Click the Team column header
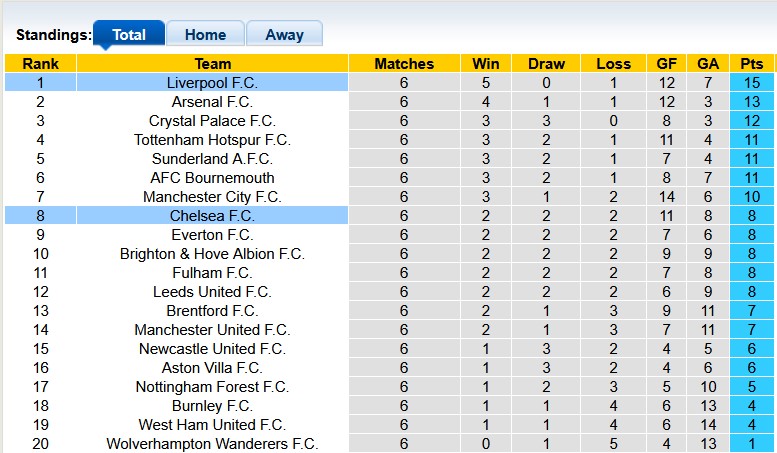 [212, 64]
